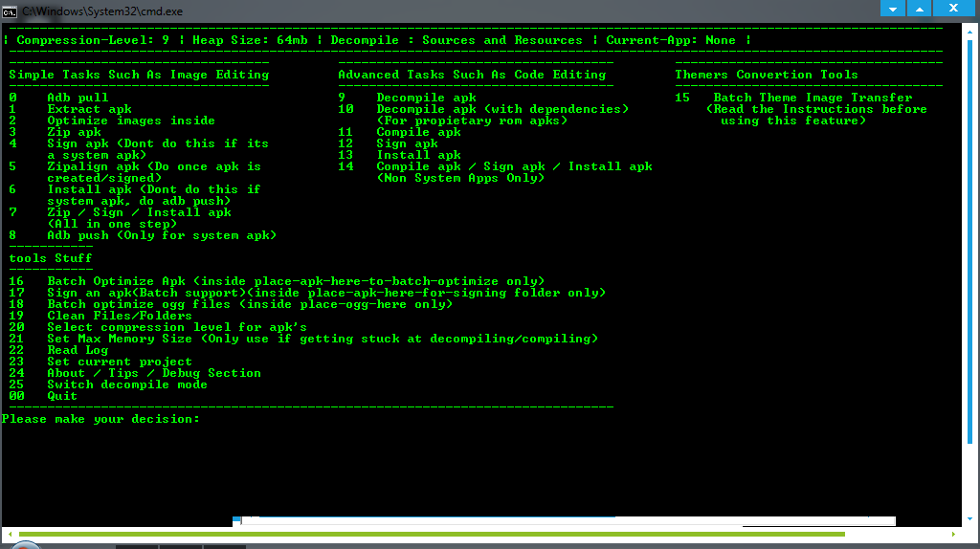Screen dimensions: 980x549
Task: Click 'Select compression level for apk's' text
Action: 177,327
